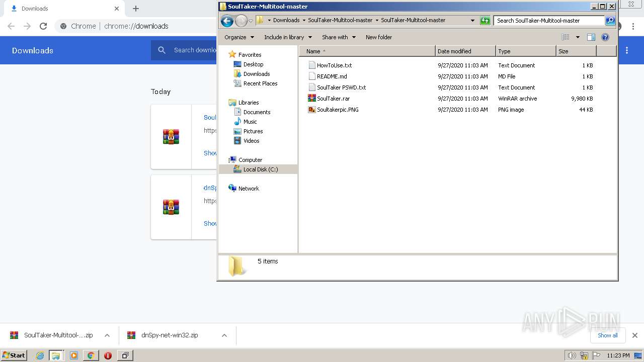Click Chrome address bar chrome://downloads
The width and height of the screenshot is (644, 362).
[136, 26]
